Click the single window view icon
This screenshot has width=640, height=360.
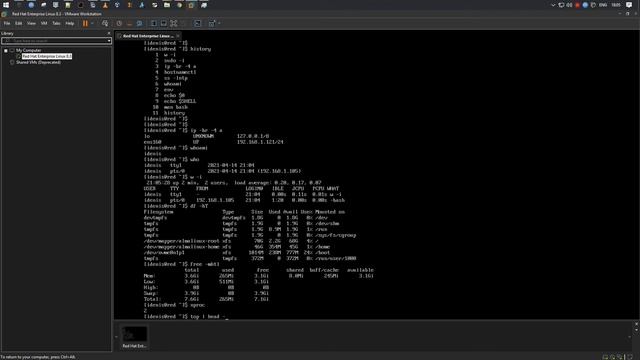point(164,23)
